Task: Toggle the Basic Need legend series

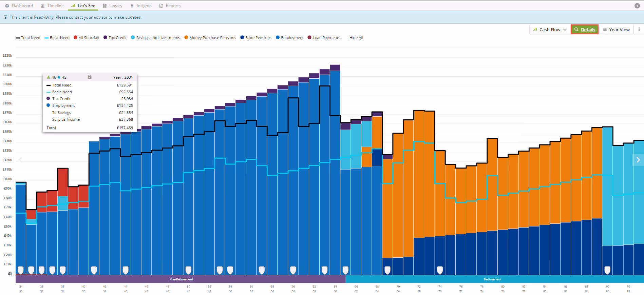Action: click(x=57, y=38)
